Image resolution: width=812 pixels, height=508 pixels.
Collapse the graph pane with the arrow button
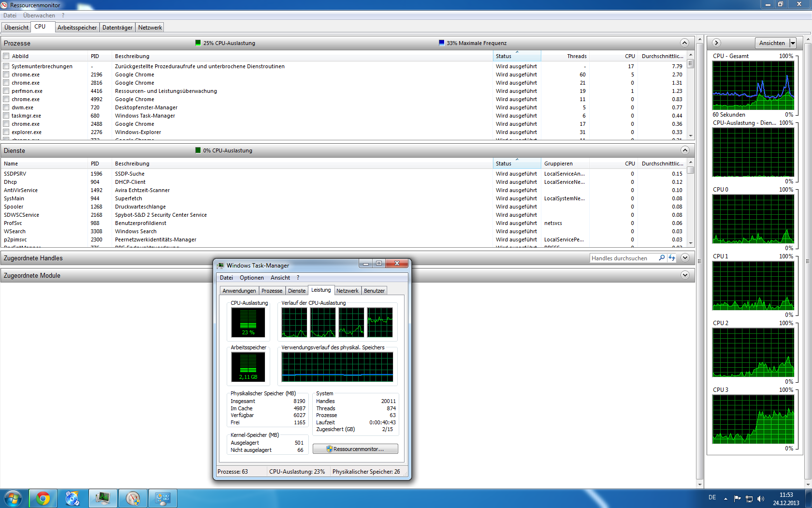[x=717, y=43]
